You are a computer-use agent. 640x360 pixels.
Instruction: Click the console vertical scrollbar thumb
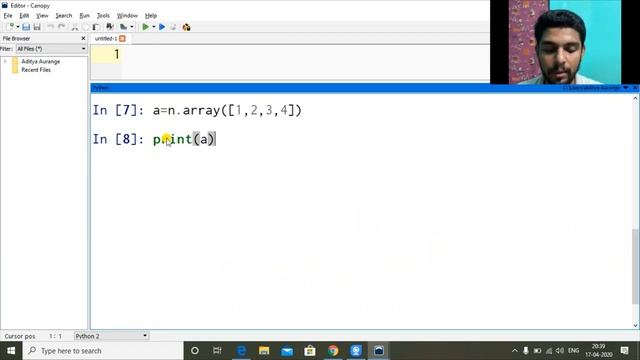[x=635, y=266]
